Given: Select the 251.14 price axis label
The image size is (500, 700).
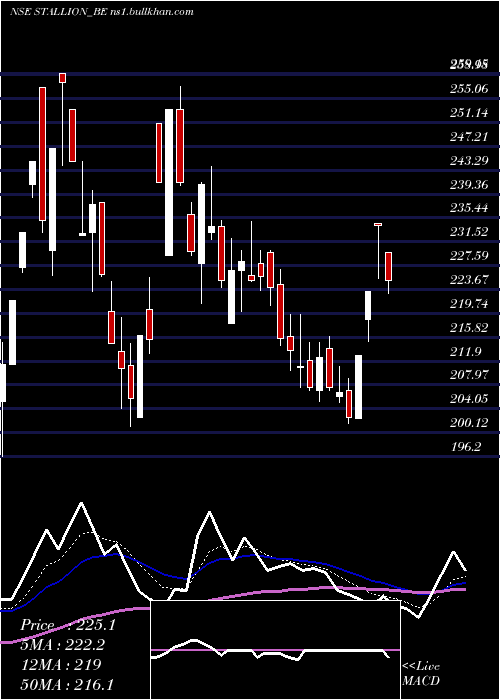Looking at the screenshot, I should click(x=469, y=113).
